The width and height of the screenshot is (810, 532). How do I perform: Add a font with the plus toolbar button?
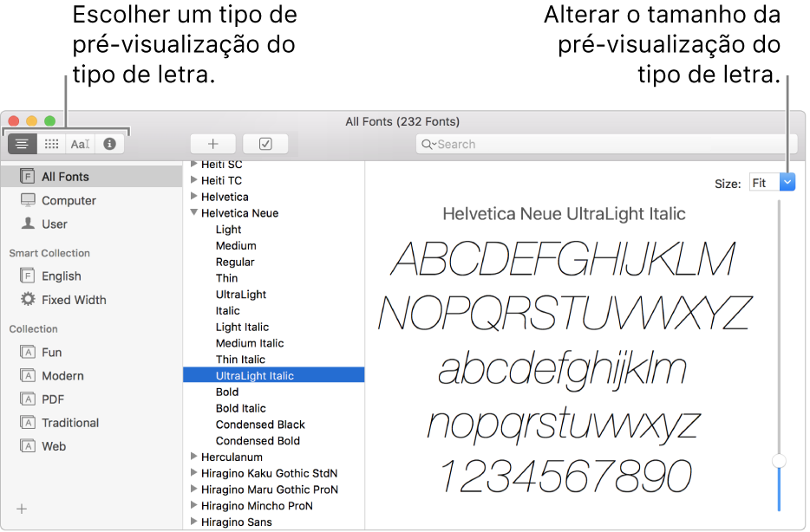click(213, 144)
